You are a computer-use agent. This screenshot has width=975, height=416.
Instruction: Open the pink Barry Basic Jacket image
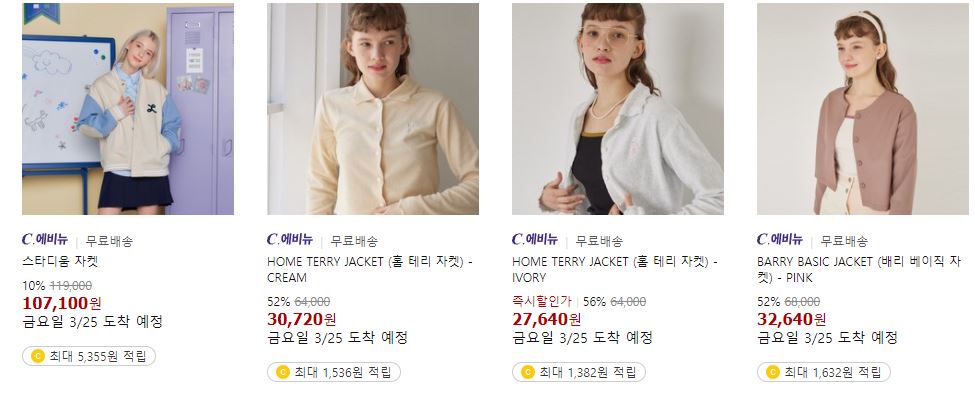point(863,109)
